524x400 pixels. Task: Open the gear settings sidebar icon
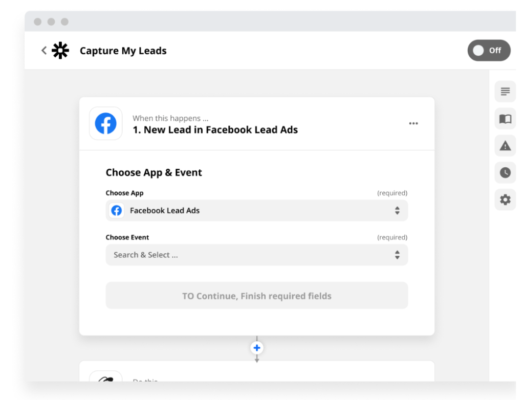click(505, 200)
